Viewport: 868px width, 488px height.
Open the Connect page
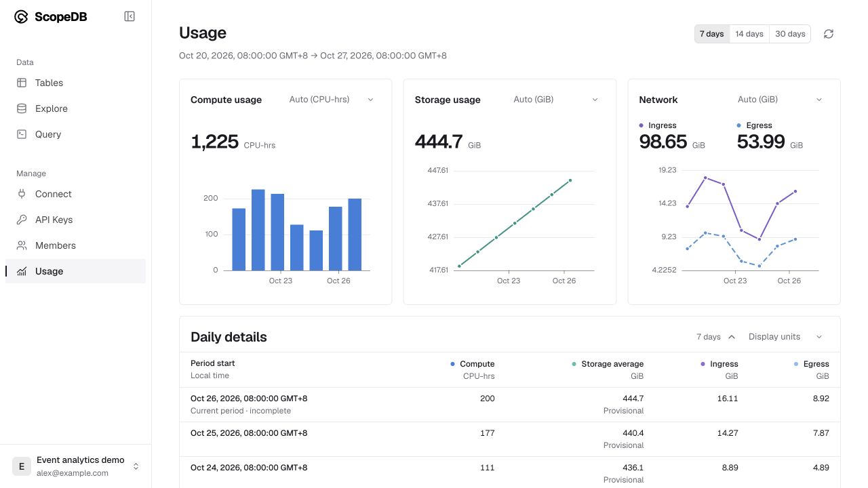click(75, 194)
